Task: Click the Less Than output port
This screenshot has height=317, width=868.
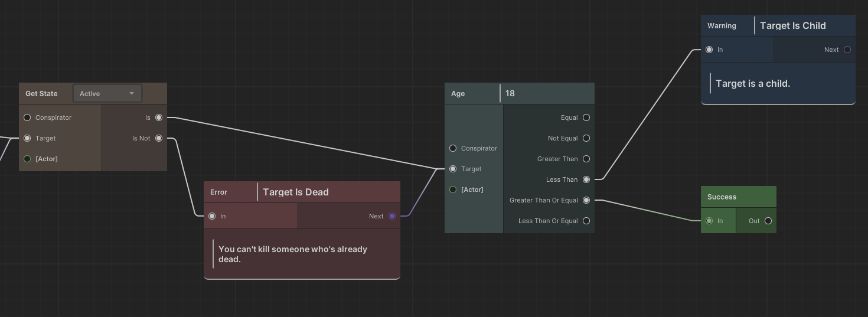Action: [586, 179]
